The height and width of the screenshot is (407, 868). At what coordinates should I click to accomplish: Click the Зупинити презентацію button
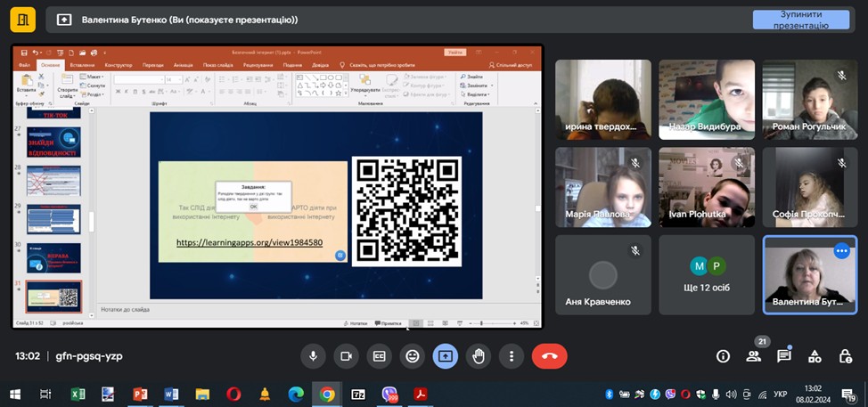(x=801, y=20)
